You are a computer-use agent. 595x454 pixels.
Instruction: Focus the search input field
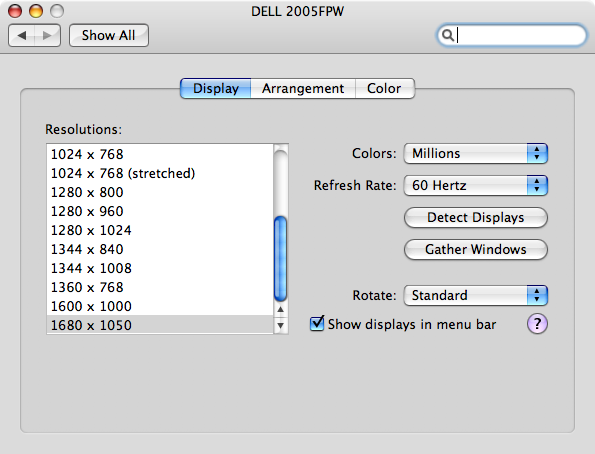coord(512,35)
